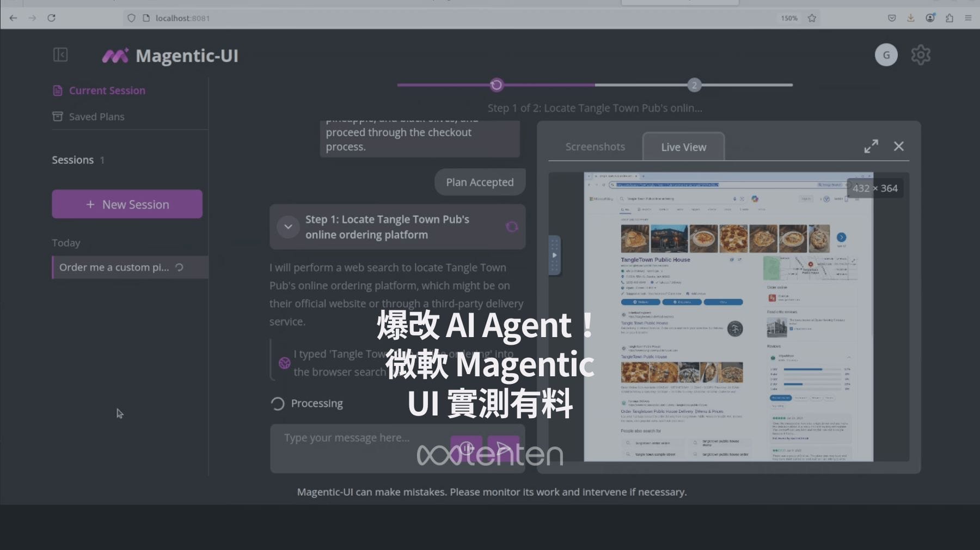Click the 'Step 1 of 2' progress label
The image size is (980, 550).
(595, 108)
